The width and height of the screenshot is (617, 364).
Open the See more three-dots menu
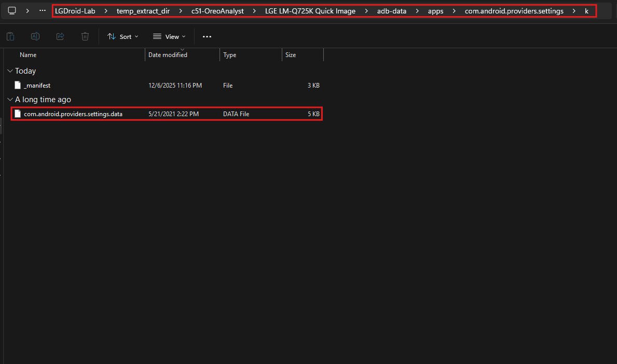click(207, 36)
